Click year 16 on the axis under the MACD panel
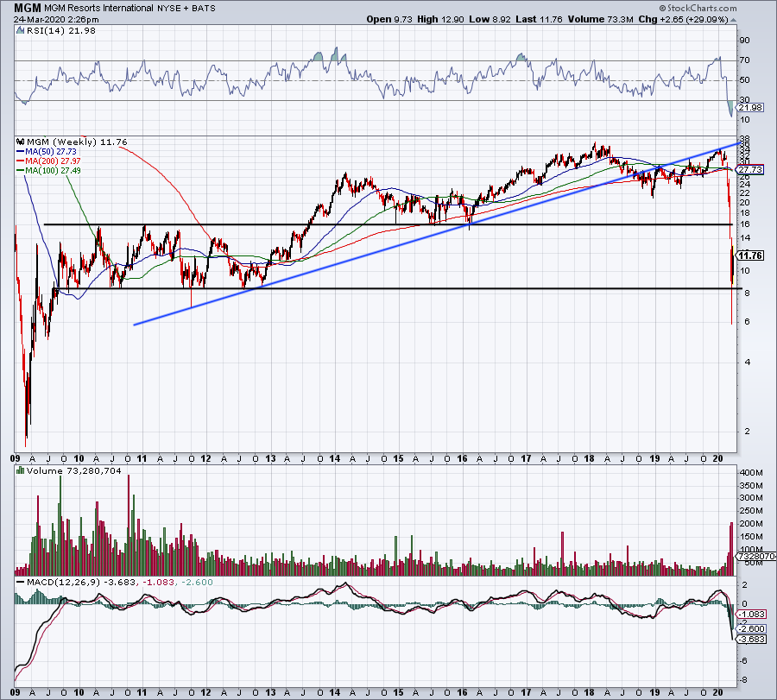Image resolution: width=777 pixels, height=700 pixels. [462, 692]
